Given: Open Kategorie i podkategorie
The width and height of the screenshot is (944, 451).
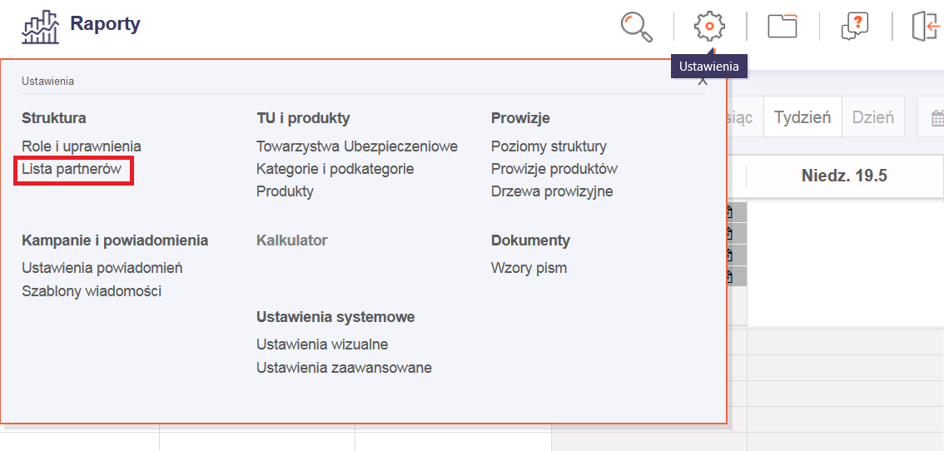Looking at the screenshot, I should (x=335, y=169).
